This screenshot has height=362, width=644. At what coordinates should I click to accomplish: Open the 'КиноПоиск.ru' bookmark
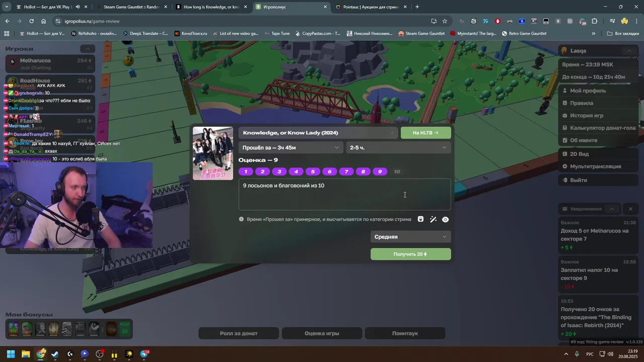click(x=191, y=34)
